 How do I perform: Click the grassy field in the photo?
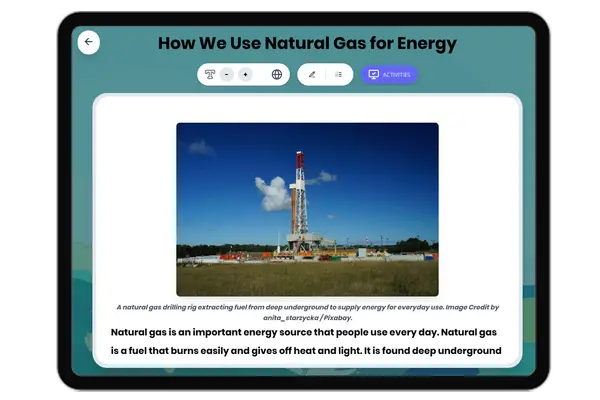tap(307, 278)
